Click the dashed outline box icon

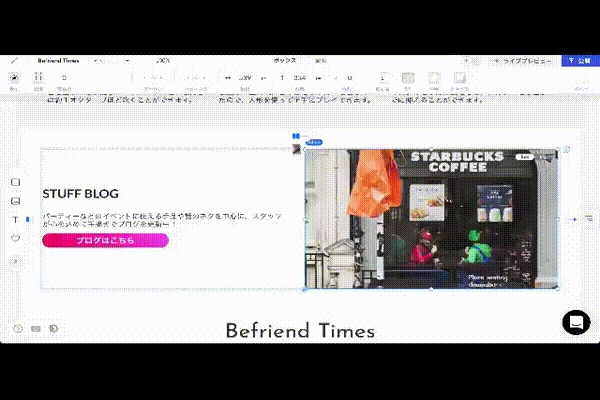point(434,78)
